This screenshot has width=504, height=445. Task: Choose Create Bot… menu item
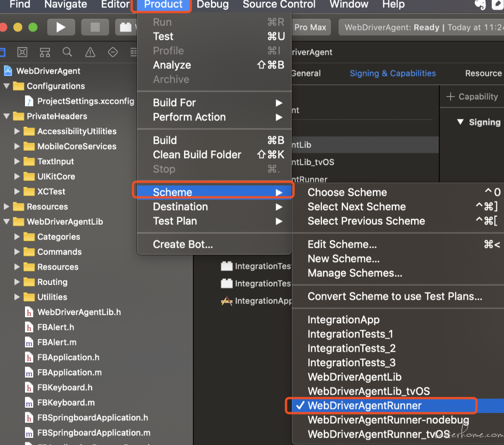214,244
